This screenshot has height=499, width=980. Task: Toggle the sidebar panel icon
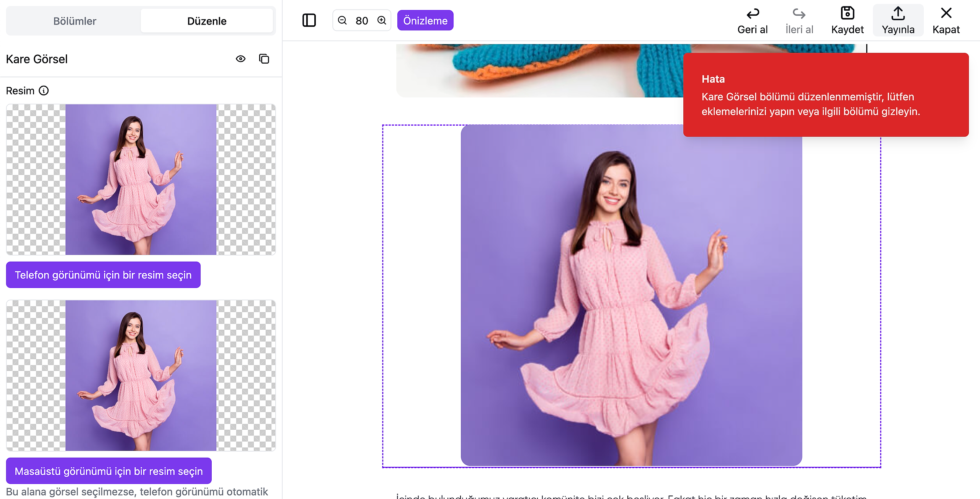[309, 20]
